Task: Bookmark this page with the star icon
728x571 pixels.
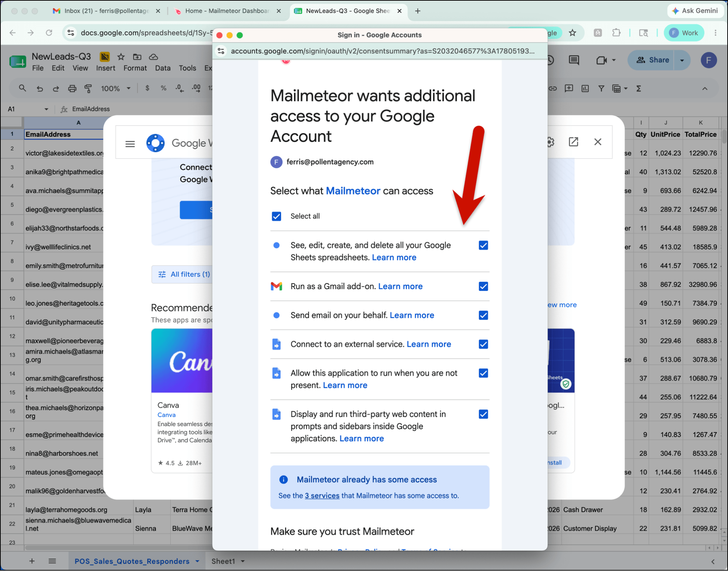Action: click(x=572, y=33)
